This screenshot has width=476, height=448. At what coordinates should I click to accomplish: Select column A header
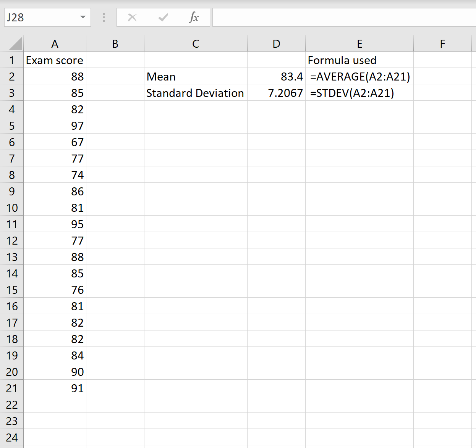click(x=55, y=44)
